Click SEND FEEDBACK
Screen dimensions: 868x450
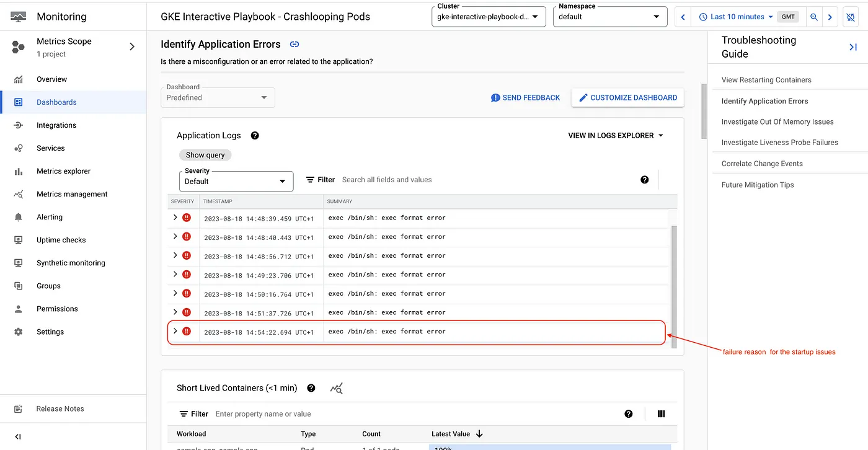[x=525, y=98]
